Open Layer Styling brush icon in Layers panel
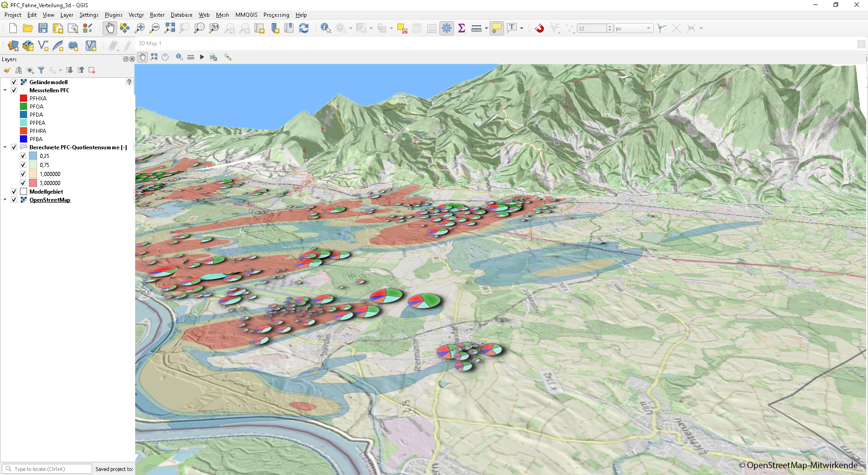Screen dimensions: 868x475 [x=7, y=70]
